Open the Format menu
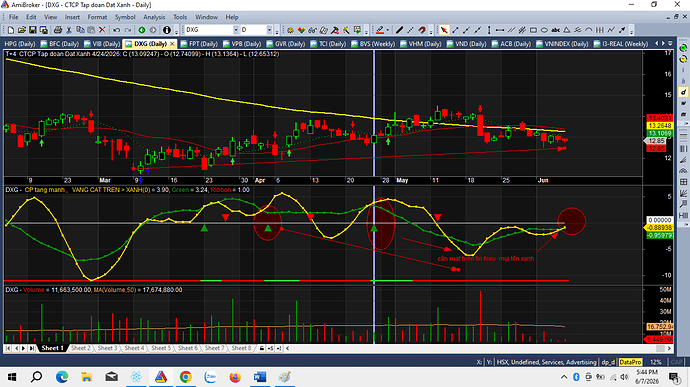 97,17
